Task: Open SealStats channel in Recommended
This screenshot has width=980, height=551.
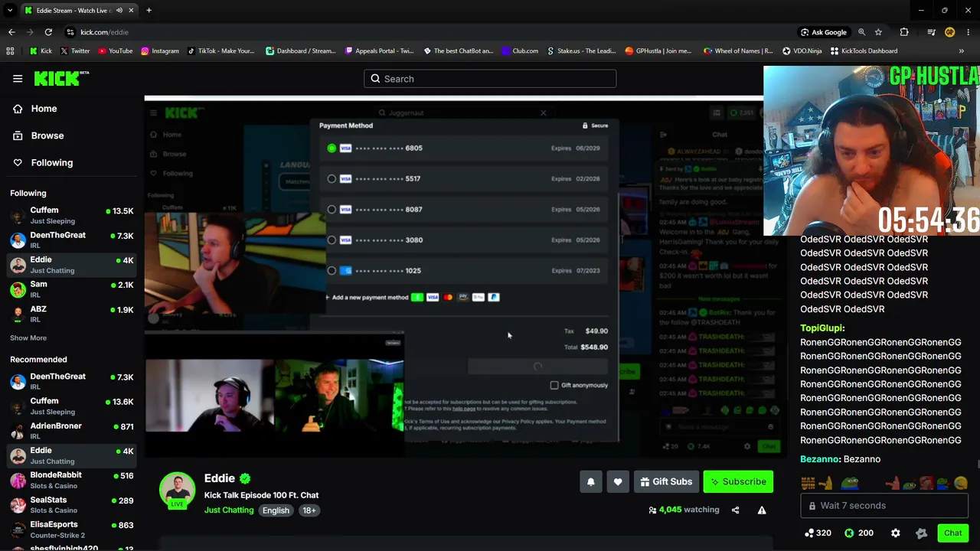Action: [71, 505]
